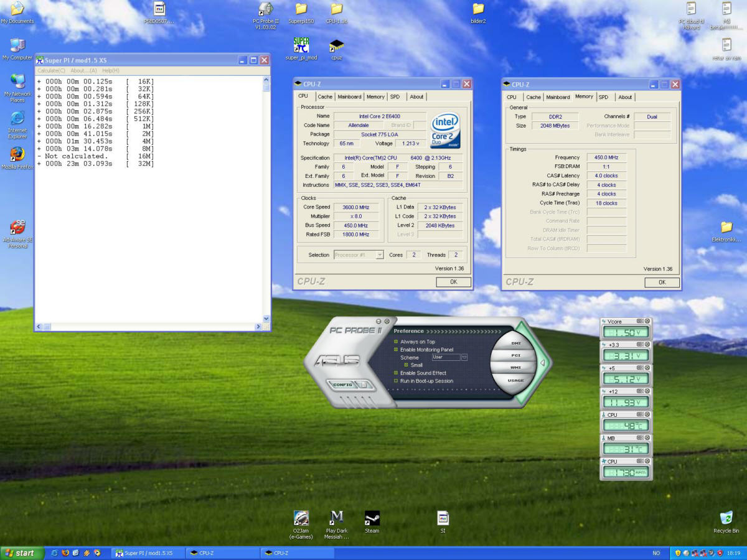This screenshot has width=747, height=560.
Task: Minimize PC Probe II with round minus icon
Action: coord(378,321)
